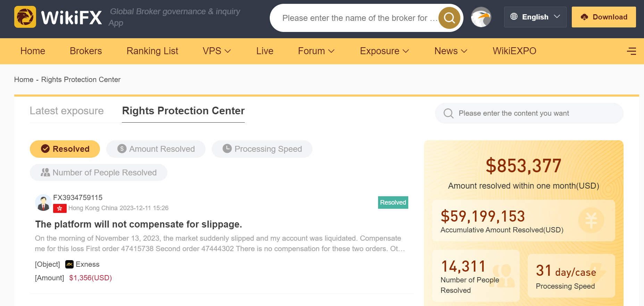Open the Ranking List page
The height and width of the screenshot is (306, 644).
pyautogui.click(x=152, y=51)
